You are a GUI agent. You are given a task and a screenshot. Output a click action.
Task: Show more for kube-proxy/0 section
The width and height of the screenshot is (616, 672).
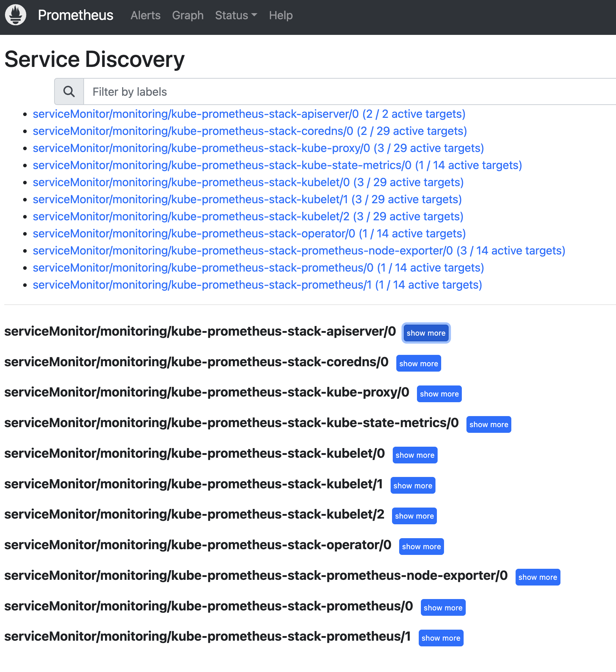(x=439, y=394)
